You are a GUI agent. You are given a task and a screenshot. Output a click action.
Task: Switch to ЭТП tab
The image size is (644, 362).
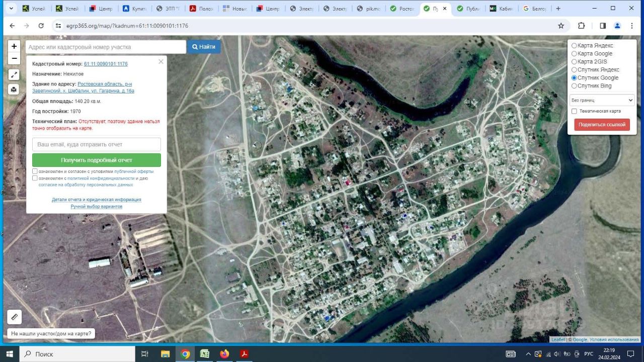pos(168,9)
